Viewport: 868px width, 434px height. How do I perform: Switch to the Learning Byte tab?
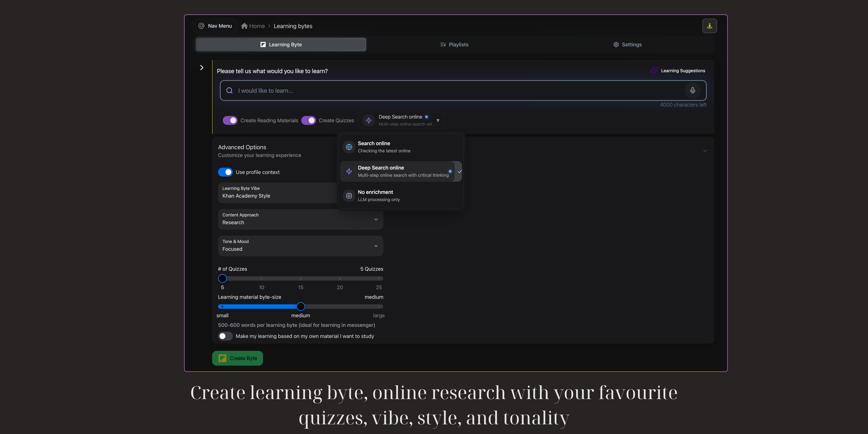tap(281, 44)
